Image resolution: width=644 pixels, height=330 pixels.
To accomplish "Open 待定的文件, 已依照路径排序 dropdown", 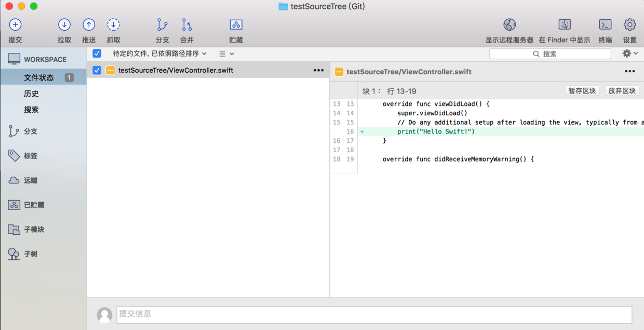I will pos(160,54).
